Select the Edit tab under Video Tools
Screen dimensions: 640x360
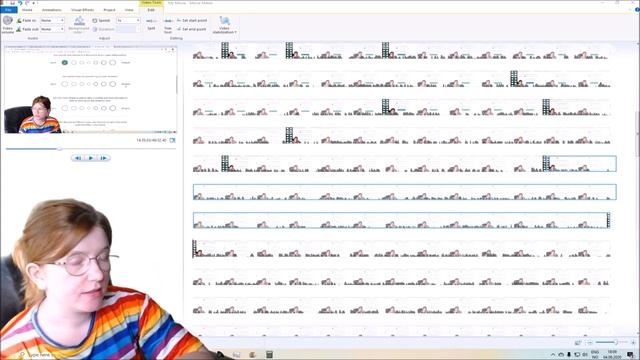151,10
